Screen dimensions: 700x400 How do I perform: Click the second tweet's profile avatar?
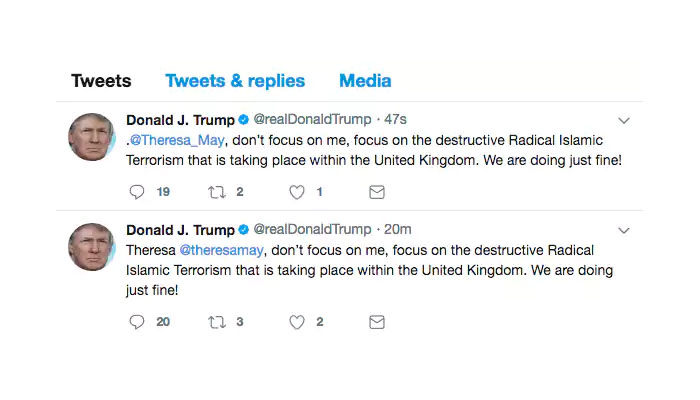pyautogui.click(x=91, y=247)
